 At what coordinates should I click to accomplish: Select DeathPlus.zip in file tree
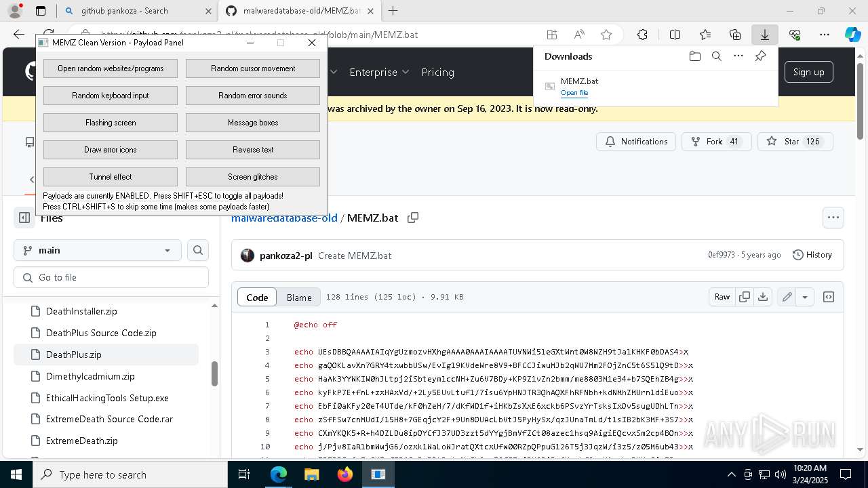[106, 354]
